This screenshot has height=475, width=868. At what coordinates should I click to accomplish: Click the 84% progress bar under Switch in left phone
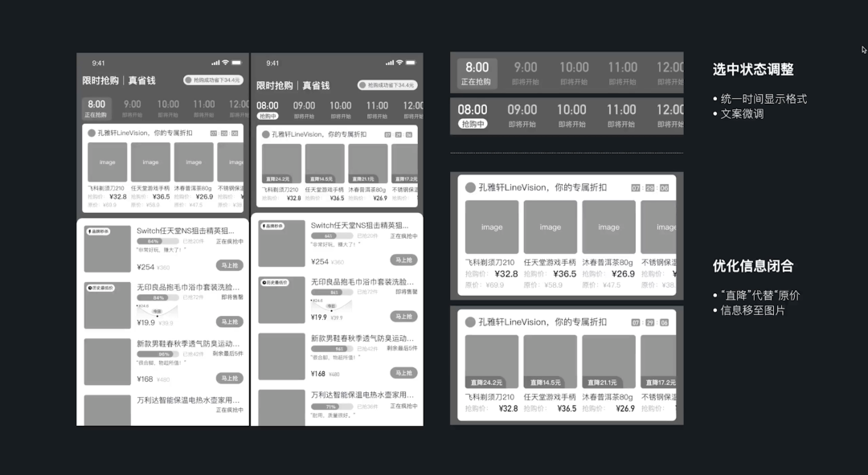click(158, 241)
